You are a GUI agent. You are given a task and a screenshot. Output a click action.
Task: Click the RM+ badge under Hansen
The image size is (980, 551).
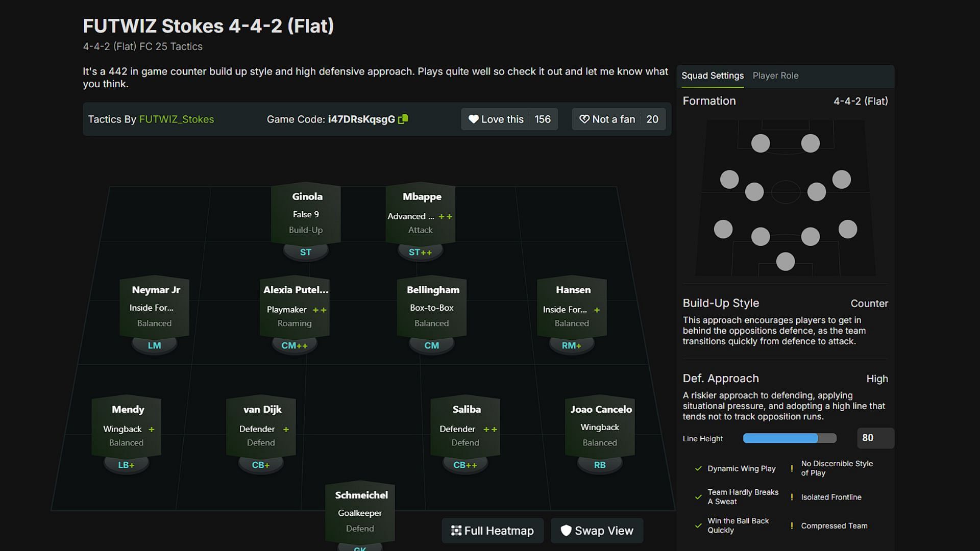pos(572,345)
